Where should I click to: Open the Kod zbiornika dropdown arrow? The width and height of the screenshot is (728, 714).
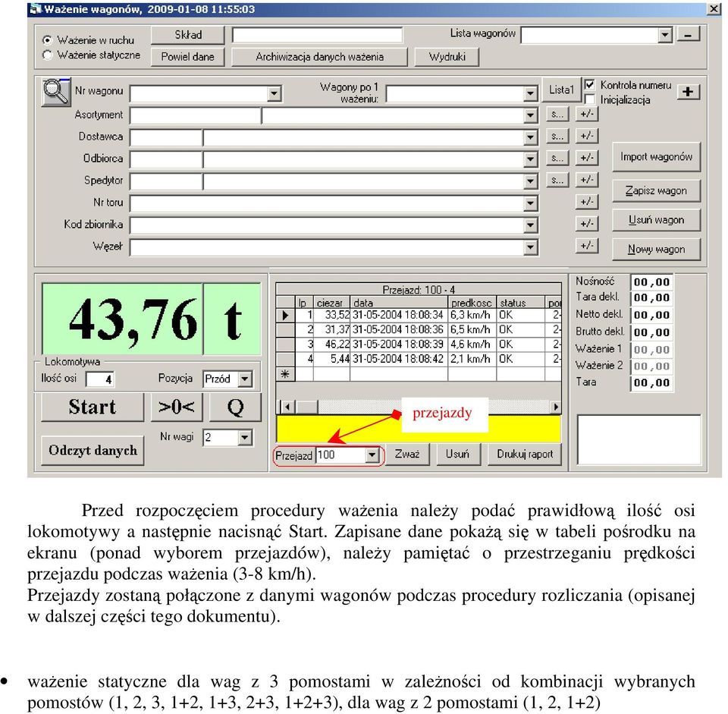[530, 225]
